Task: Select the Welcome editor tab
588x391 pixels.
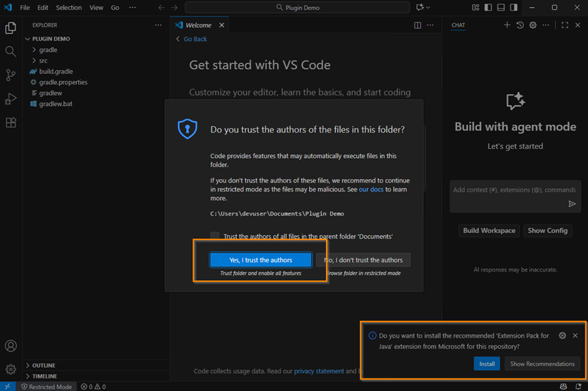Action: (x=198, y=25)
